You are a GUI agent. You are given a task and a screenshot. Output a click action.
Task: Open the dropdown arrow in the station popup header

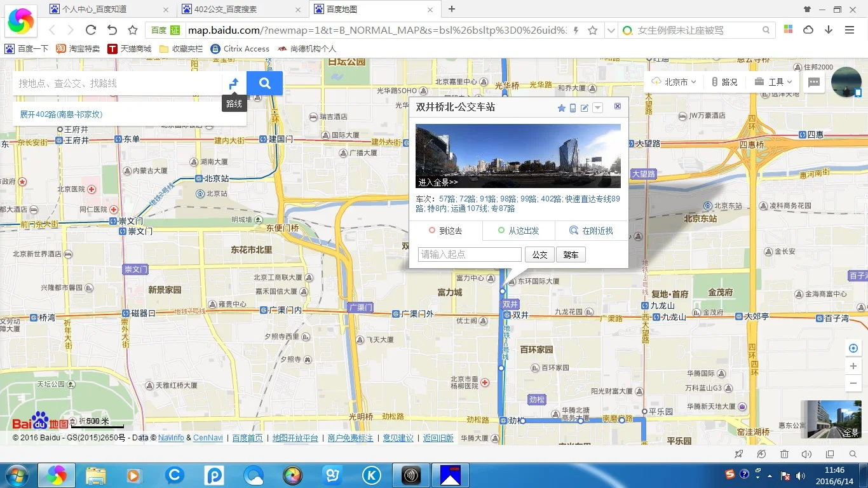597,107
